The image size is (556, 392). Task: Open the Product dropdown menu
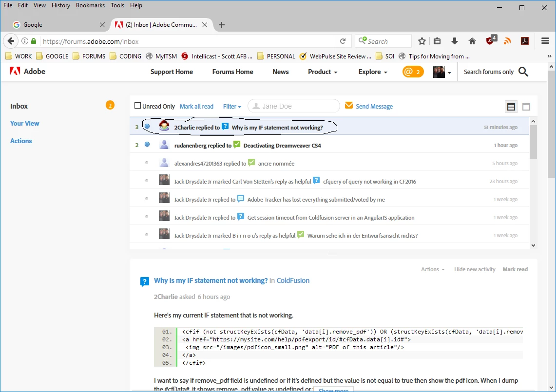[322, 72]
